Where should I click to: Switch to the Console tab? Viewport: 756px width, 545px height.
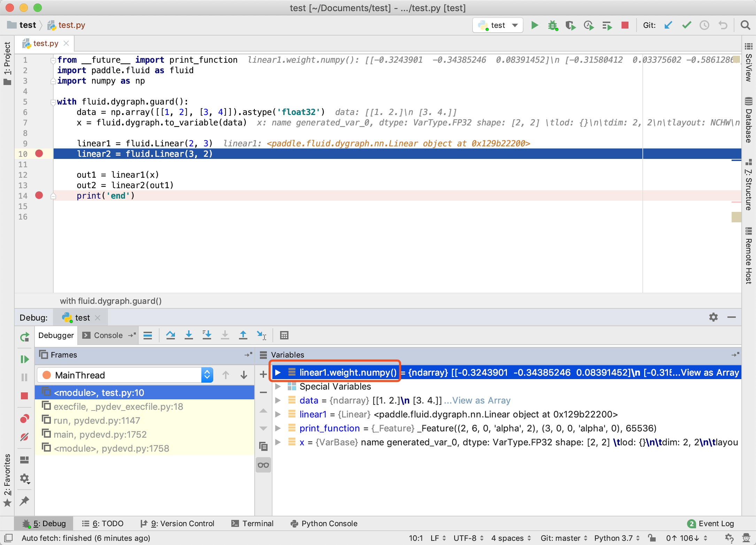pyautogui.click(x=108, y=335)
